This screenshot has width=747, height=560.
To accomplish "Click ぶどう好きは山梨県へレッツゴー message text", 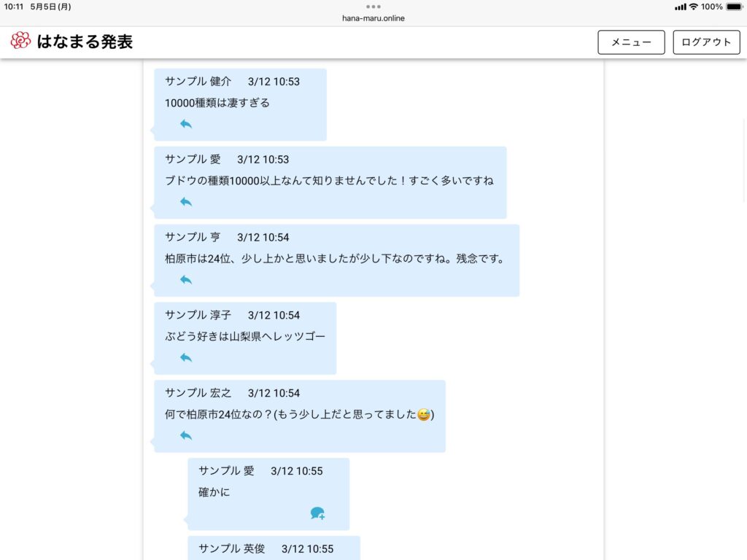I will coord(245,337).
